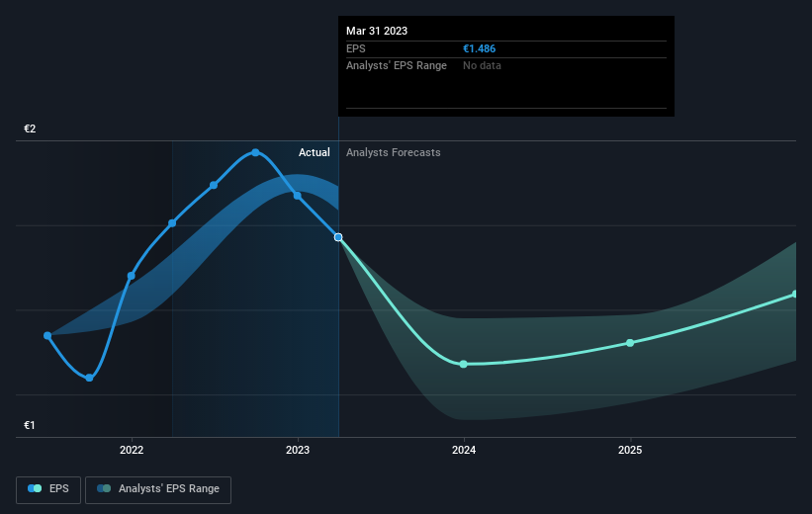Select the forecast data point at 2025

click(630, 343)
